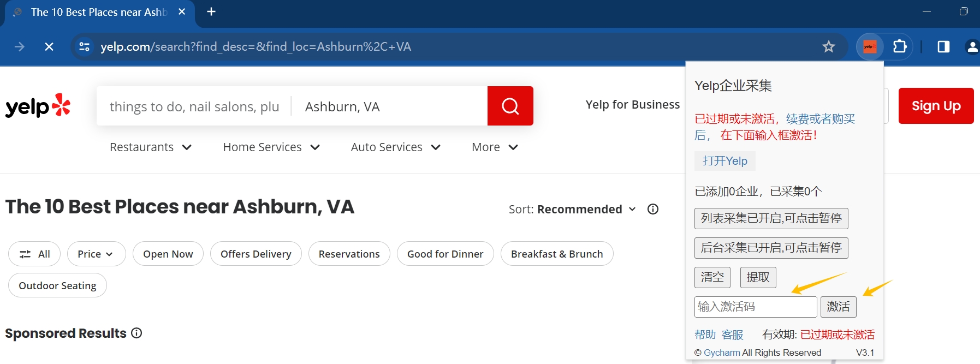Screen dimensions: 980x364
Task: Restore down the browser window
Action: pos(964,11)
